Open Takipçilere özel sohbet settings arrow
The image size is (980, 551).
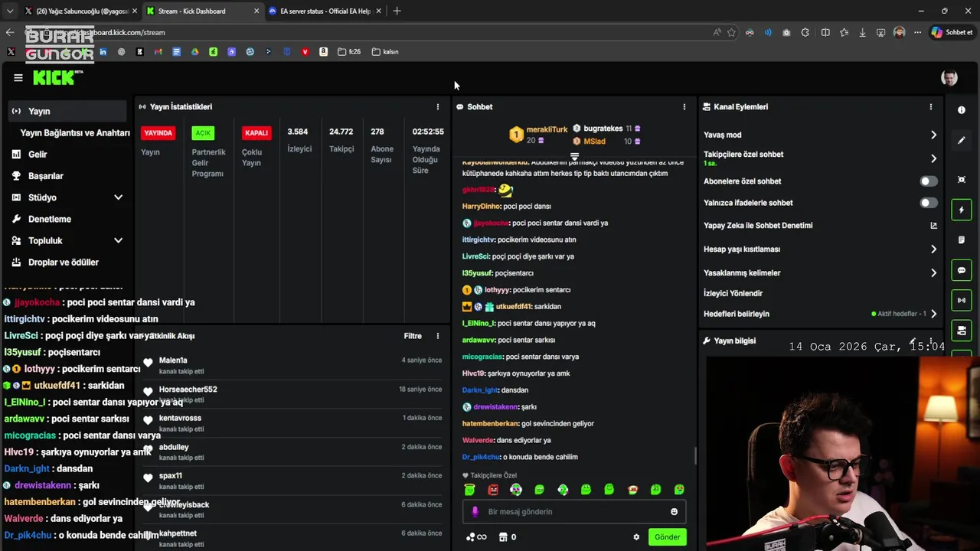(x=933, y=158)
